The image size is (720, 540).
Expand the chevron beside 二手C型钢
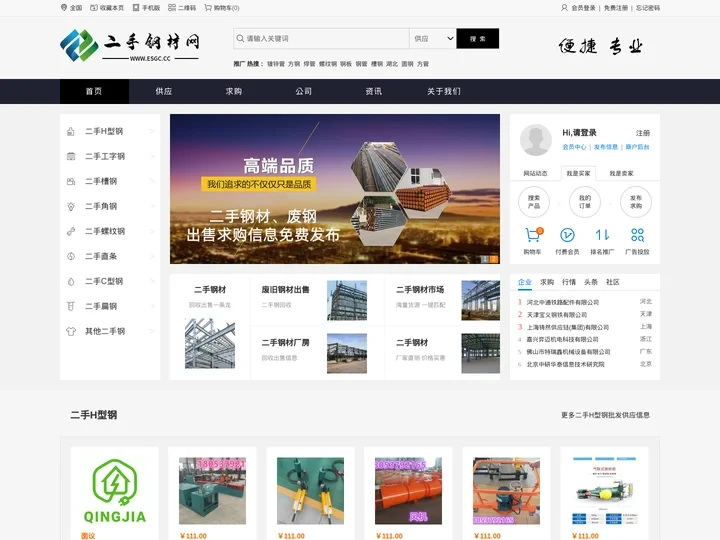[x=152, y=281]
